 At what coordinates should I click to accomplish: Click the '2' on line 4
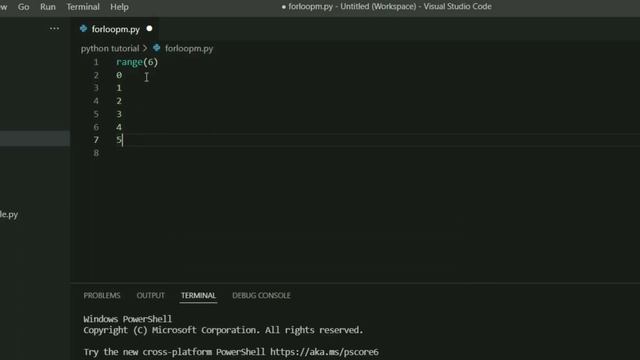coord(119,101)
